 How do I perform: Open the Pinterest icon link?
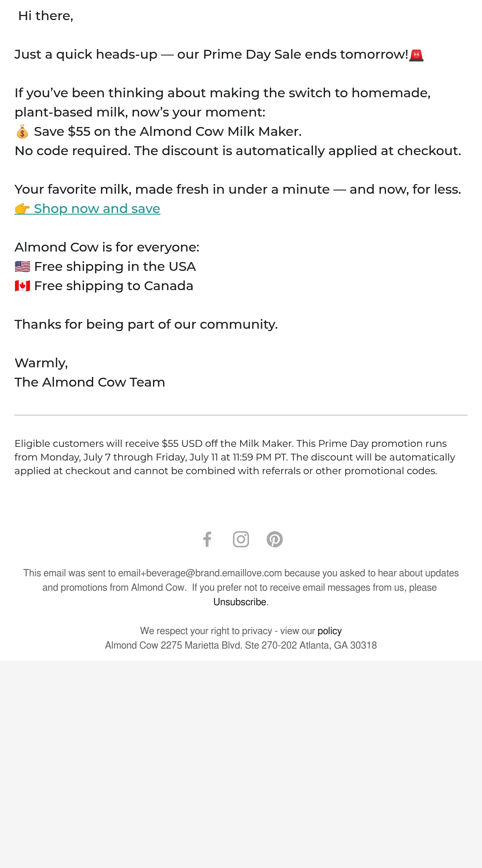[275, 539]
